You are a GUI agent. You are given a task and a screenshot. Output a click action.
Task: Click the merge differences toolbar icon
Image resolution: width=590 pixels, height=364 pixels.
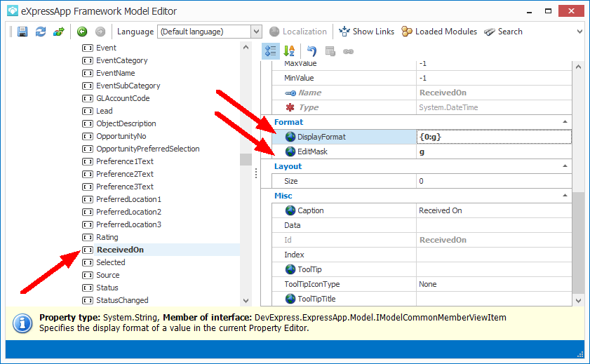coord(59,32)
